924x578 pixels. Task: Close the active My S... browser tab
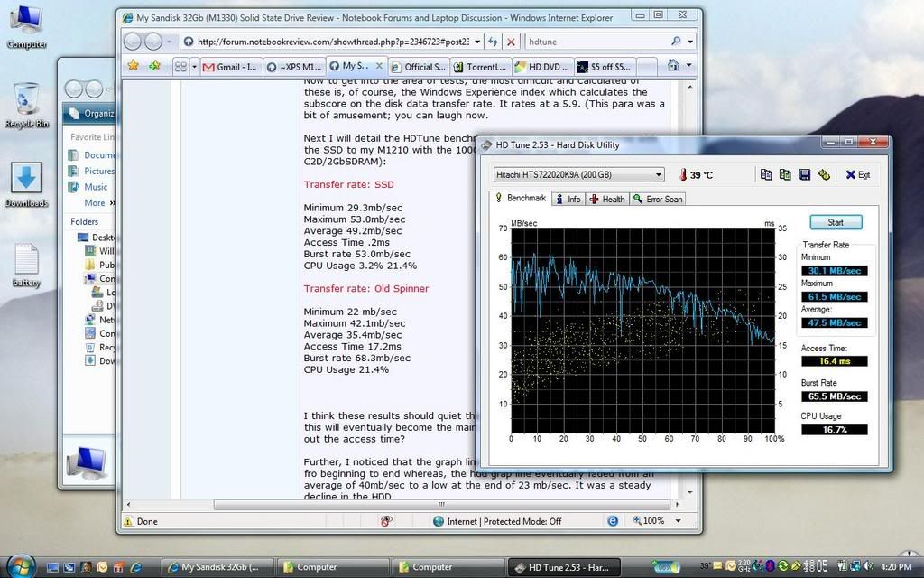[x=380, y=65]
